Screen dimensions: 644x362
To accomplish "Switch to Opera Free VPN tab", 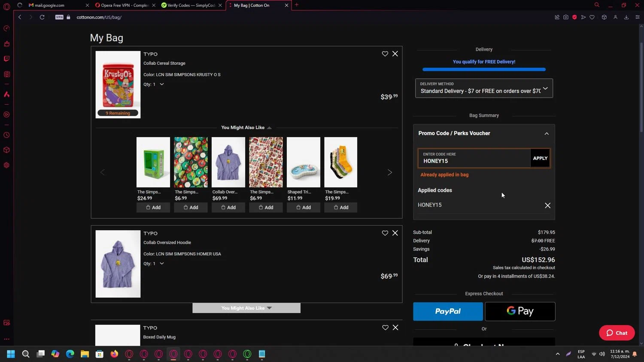I will [125, 5].
